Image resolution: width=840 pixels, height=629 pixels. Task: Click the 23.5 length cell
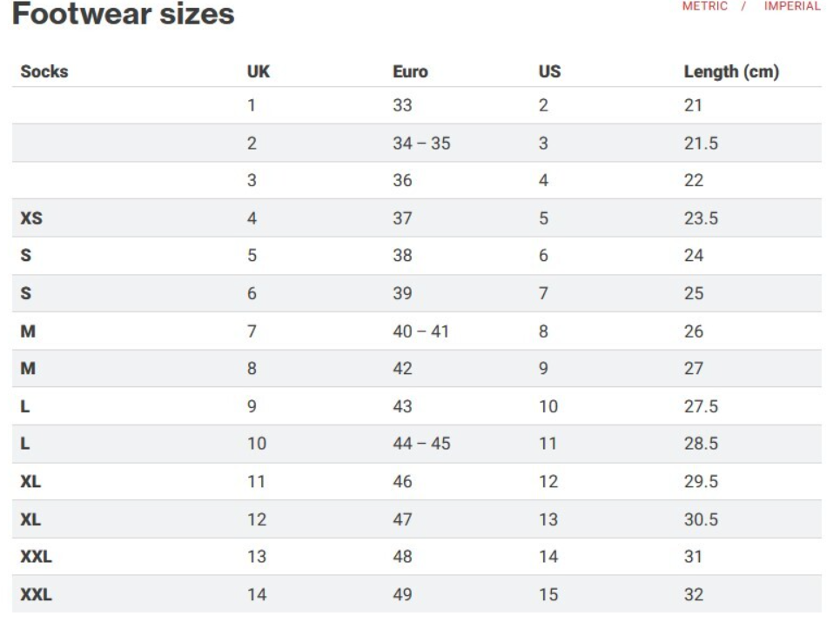click(701, 217)
